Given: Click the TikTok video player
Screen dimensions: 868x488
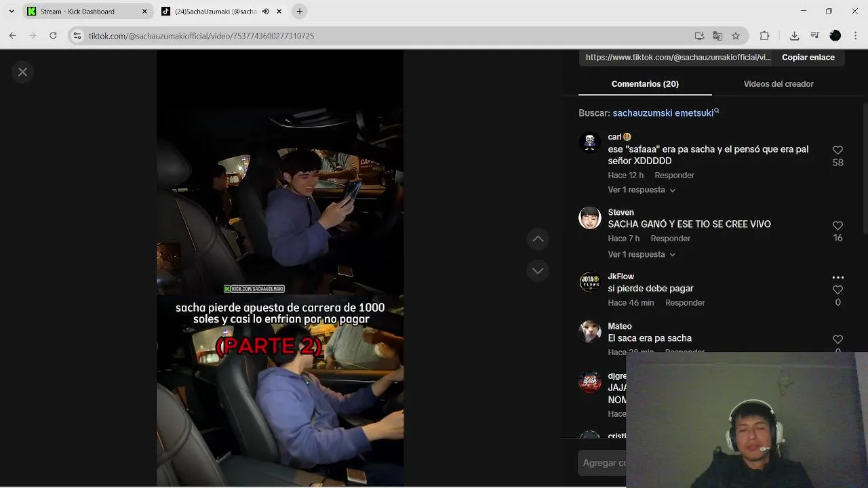Looking at the screenshot, I should pos(280,269).
